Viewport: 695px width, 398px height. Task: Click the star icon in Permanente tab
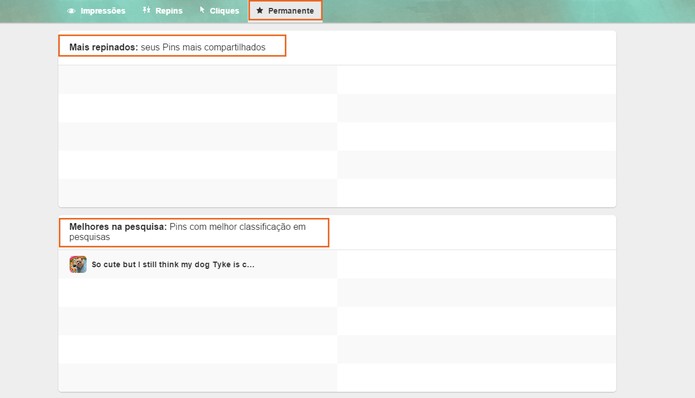[260, 10]
